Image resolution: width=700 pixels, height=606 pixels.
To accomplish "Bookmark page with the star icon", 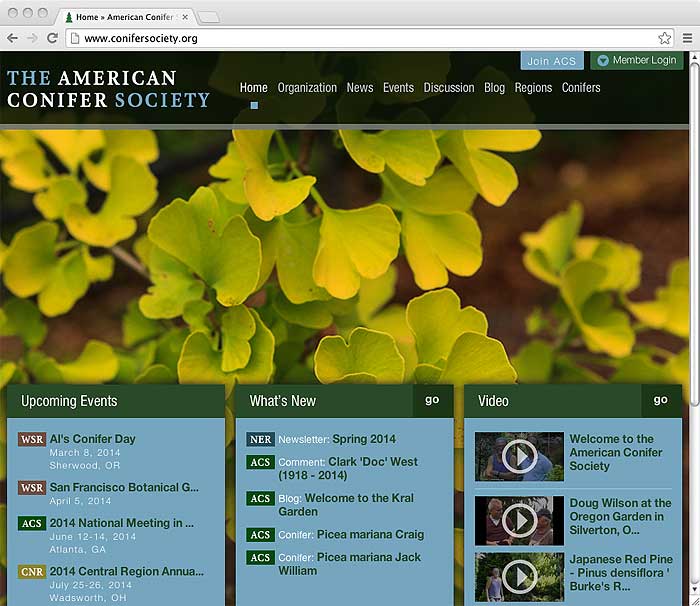I will coord(665,38).
